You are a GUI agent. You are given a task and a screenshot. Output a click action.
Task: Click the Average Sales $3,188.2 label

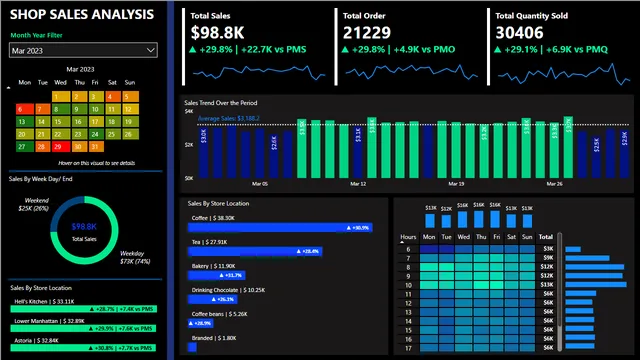(x=229, y=118)
